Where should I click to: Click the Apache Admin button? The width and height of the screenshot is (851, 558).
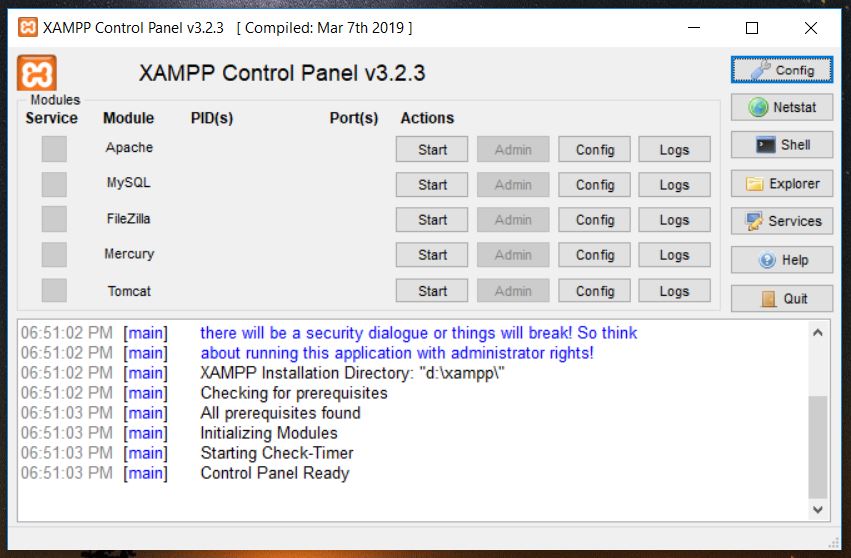(x=513, y=149)
